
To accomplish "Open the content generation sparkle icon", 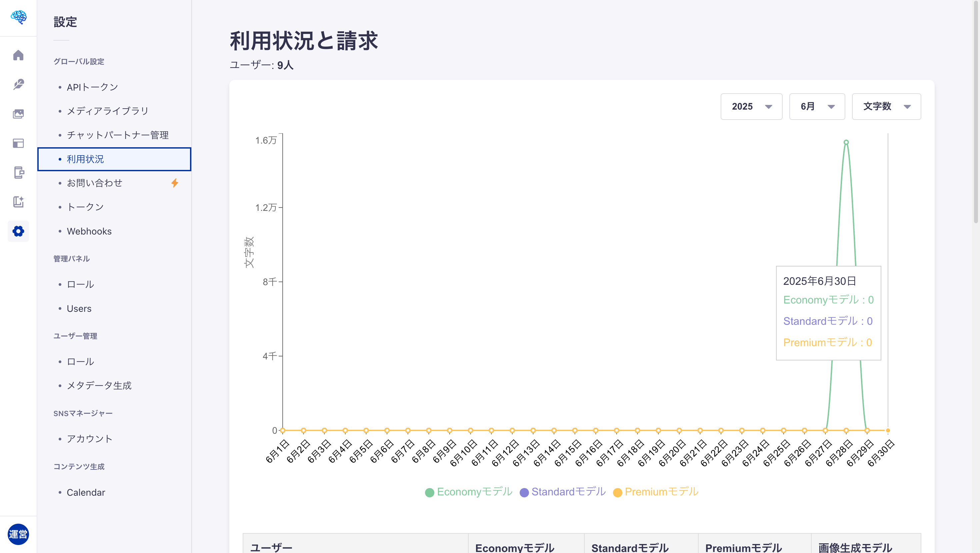I will tap(18, 202).
